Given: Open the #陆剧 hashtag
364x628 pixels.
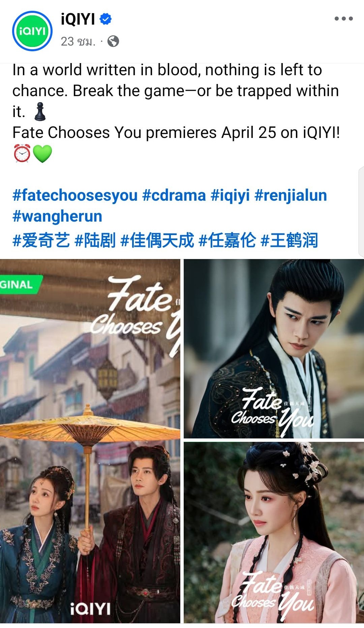Looking at the screenshot, I should [95, 240].
